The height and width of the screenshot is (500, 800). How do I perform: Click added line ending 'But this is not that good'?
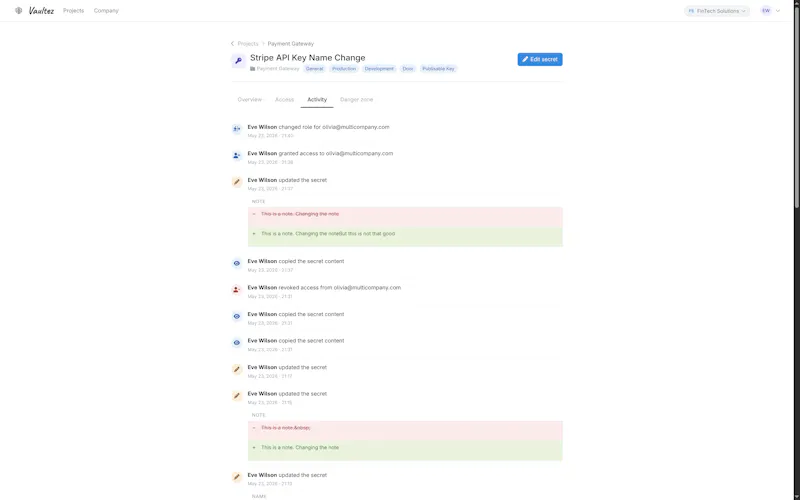328,234
